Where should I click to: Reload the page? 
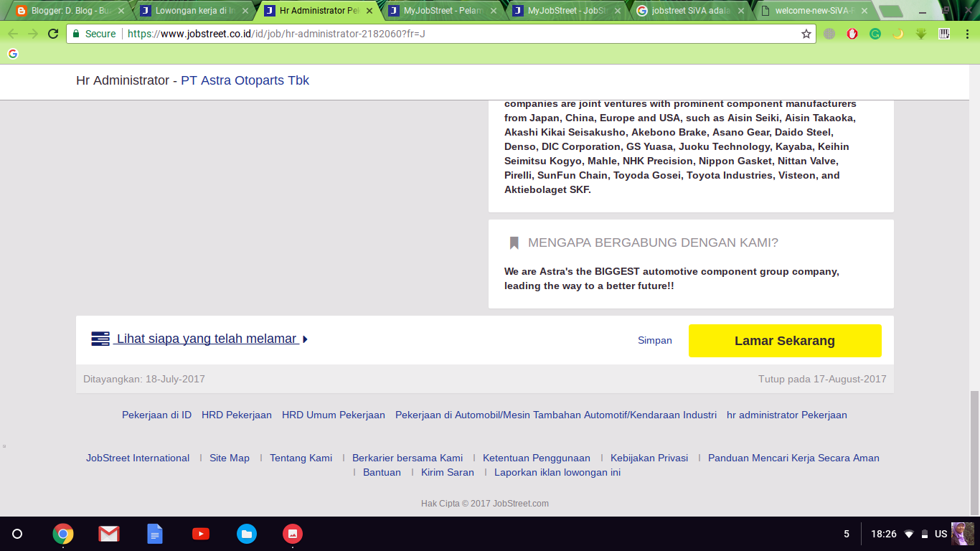pyautogui.click(x=53, y=34)
